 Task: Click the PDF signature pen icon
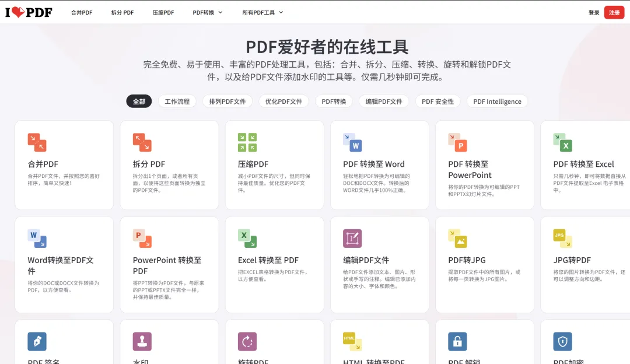(x=37, y=341)
